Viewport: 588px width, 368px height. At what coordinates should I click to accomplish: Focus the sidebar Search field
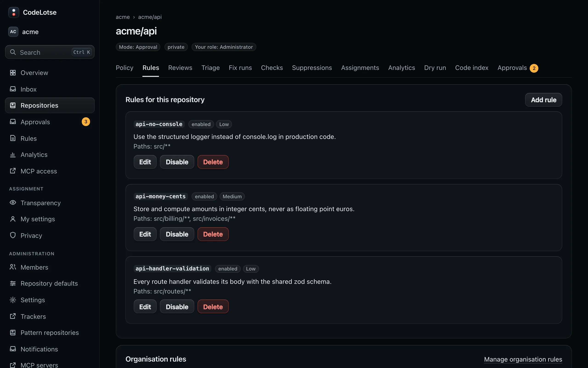pyautogui.click(x=50, y=52)
